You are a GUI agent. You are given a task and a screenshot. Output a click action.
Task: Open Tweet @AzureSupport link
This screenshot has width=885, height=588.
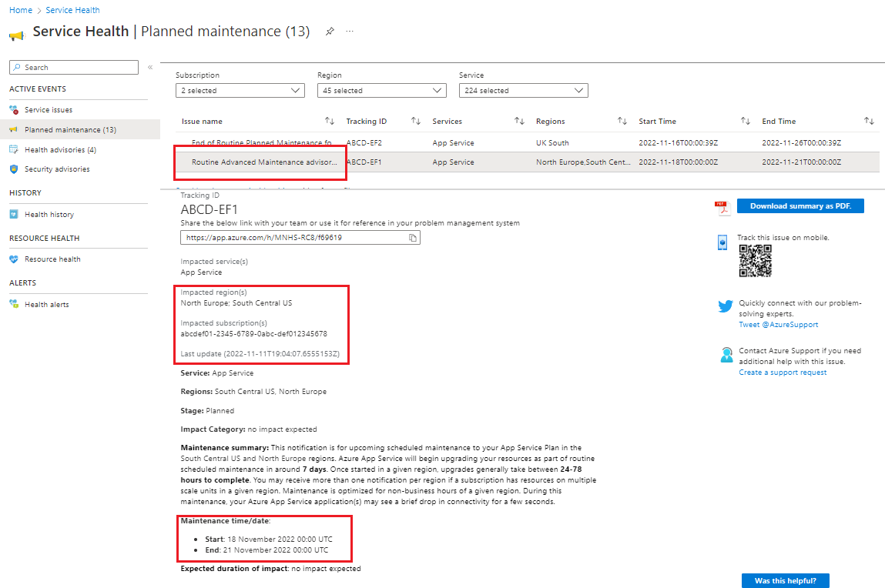(779, 325)
